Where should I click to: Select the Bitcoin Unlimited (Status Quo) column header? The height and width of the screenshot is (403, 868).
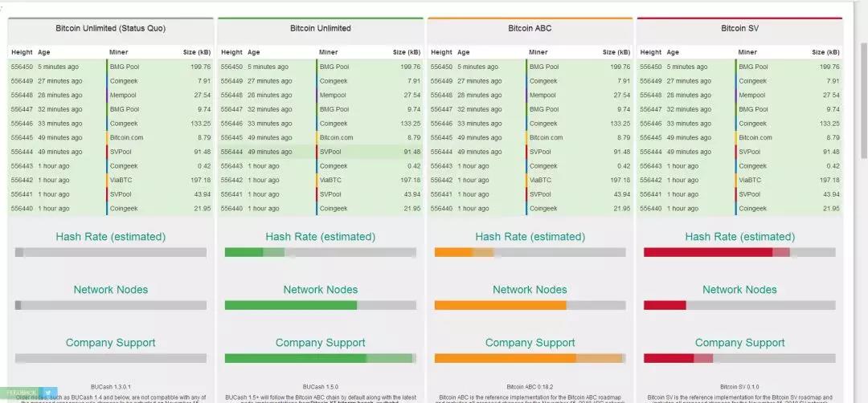[111, 28]
